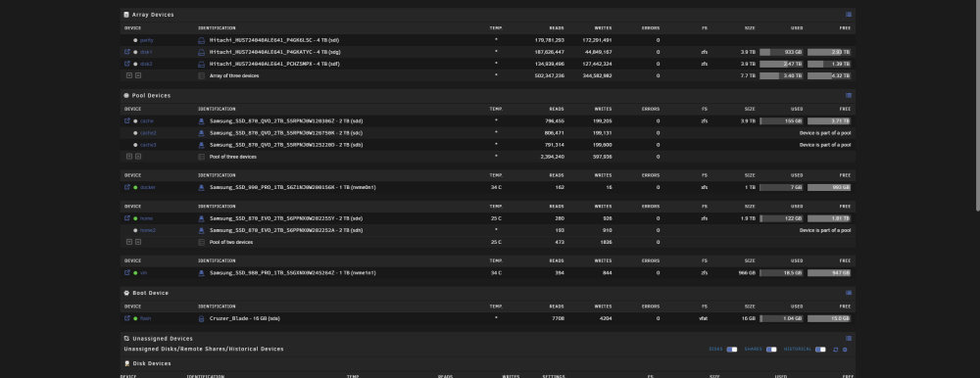Open Unassigned Devices settings gear
Screen dimensions: 980x378
click(845, 350)
